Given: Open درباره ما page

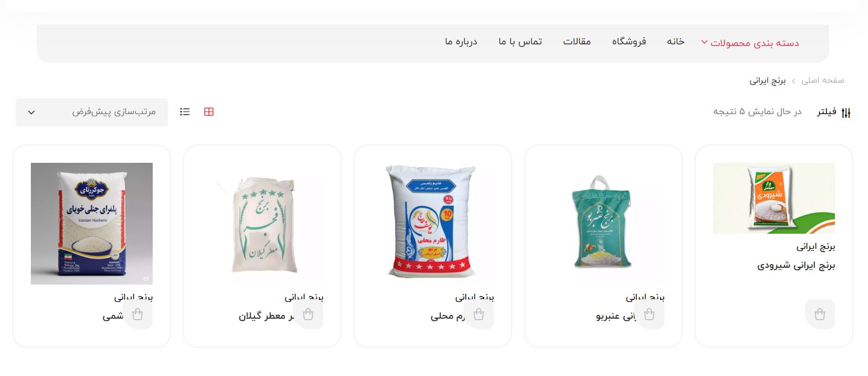Looking at the screenshot, I should [461, 42].
